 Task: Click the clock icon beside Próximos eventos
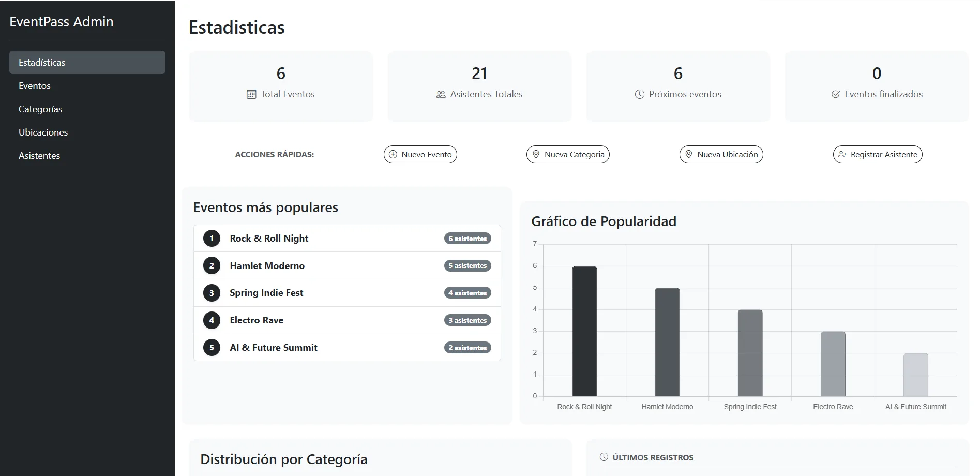(x=640, y=94)
